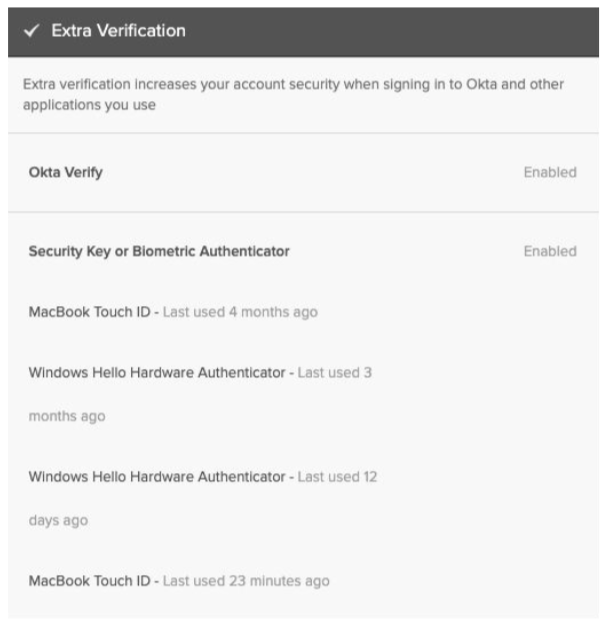Screen dimensions: 608x626
Task: Click Enabled status next to Okta Verify
Action: [x=550, y=172]
